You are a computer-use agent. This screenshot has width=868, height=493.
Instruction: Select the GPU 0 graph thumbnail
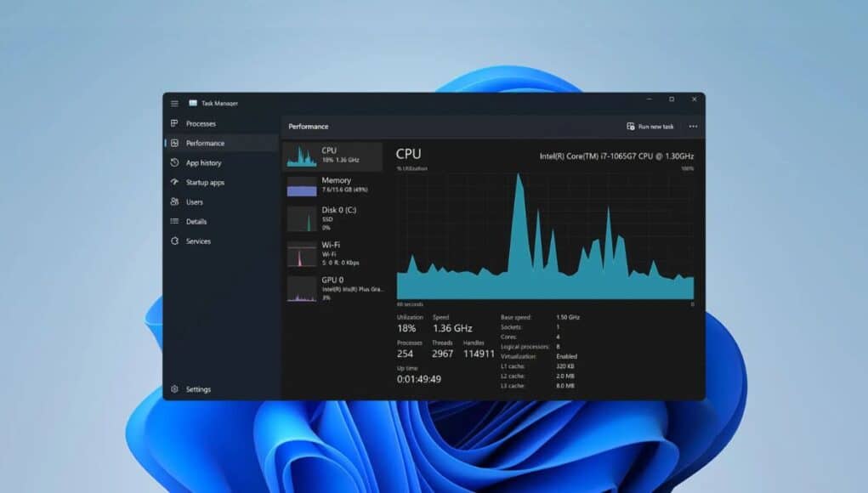tap(302, 289)
